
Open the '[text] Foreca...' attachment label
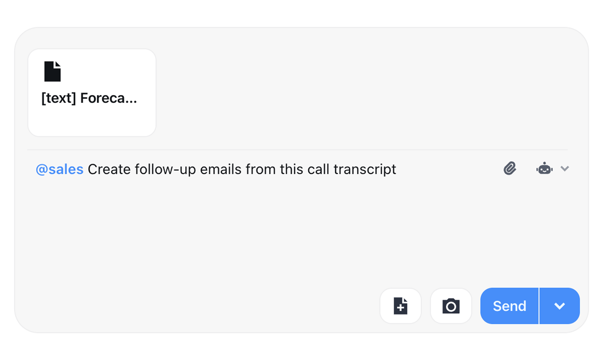89,98
